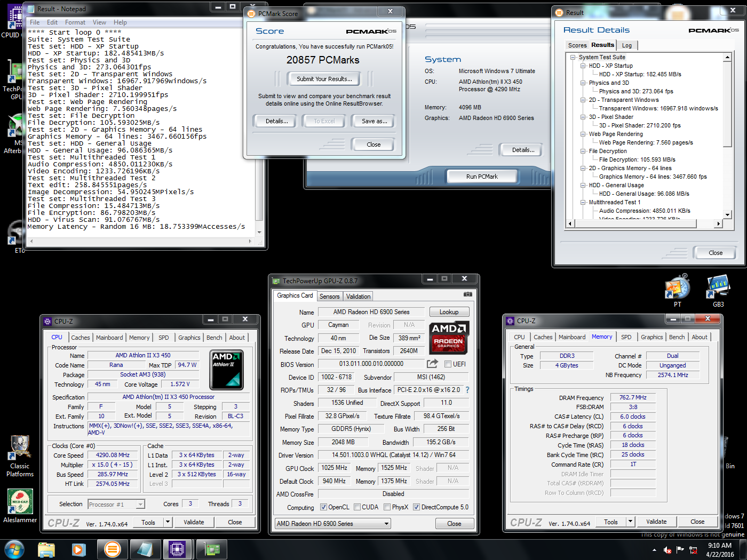747x560 pixels.
Task: Toggle the OpenCL computing checkbox
Action: pyautogui.click(x=323, y=507)
